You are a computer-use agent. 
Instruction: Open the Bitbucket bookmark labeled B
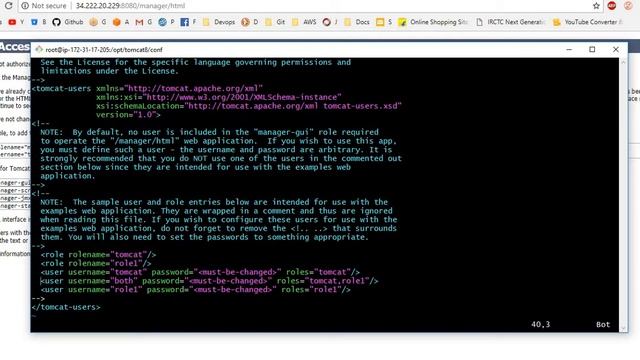tap(39, 22)
